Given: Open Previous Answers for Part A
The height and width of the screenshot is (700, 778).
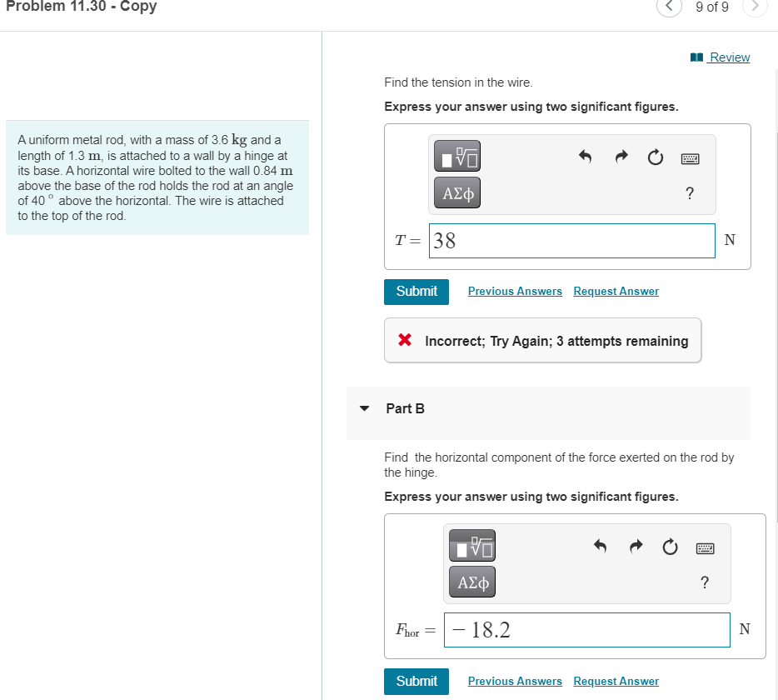Looking at the screenshot, I should 514,291.
